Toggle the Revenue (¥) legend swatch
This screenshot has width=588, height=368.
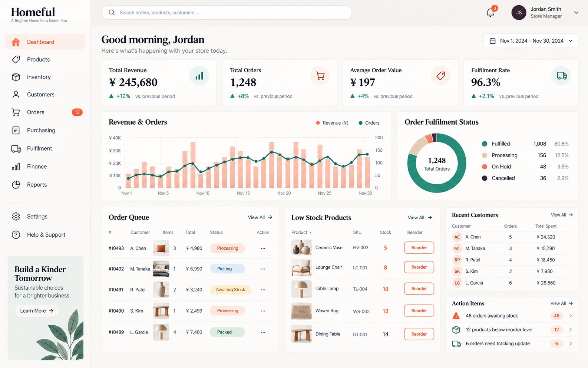[x=318, y=123]
